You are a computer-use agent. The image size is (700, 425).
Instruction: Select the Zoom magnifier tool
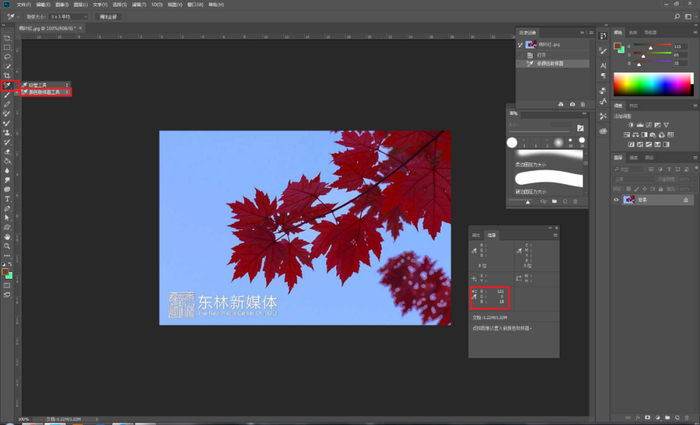click(x=7, y=246)
